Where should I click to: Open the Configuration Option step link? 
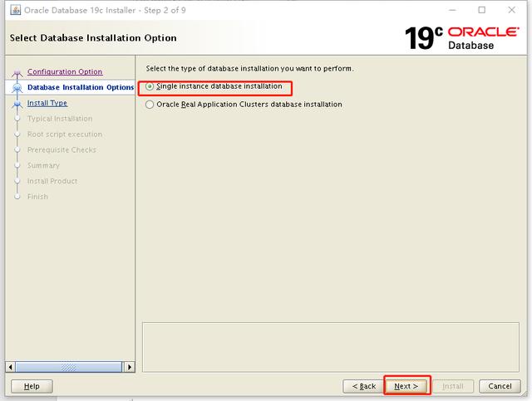(x=65, y=72)
